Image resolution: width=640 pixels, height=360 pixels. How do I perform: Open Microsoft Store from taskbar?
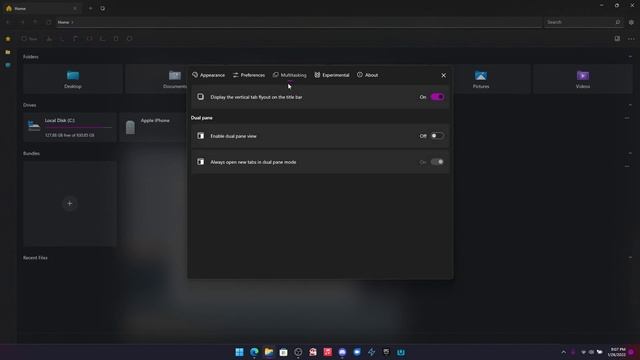click(x=283, y=352)
